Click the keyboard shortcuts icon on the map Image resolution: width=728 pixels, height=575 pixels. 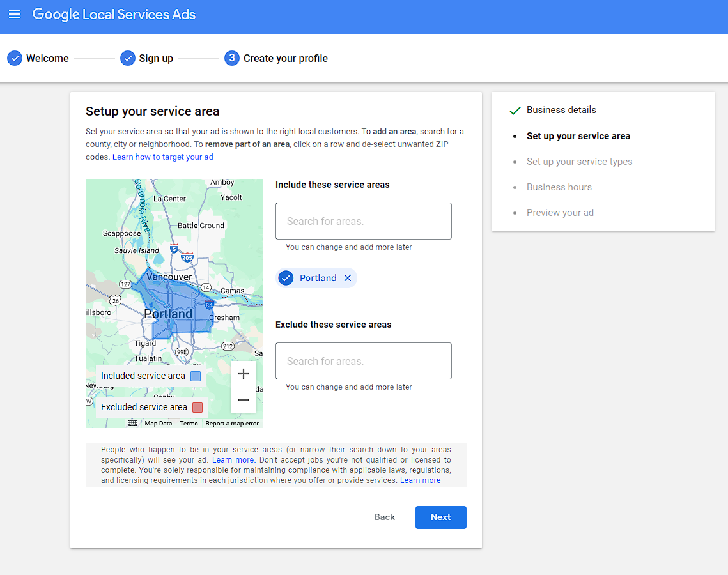point(132,423)
